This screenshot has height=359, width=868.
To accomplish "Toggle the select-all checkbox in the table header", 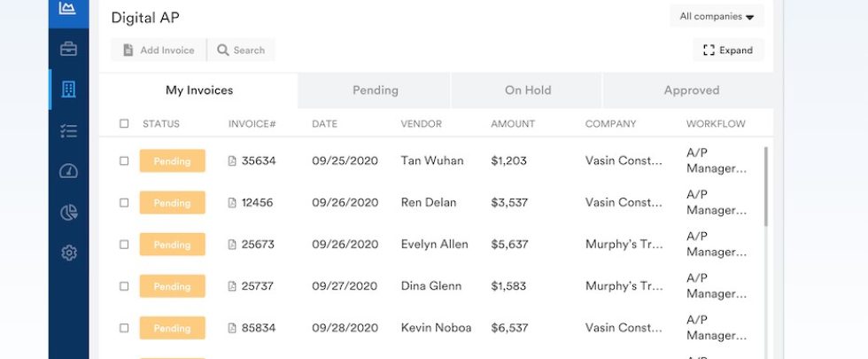I will [124, 124].
